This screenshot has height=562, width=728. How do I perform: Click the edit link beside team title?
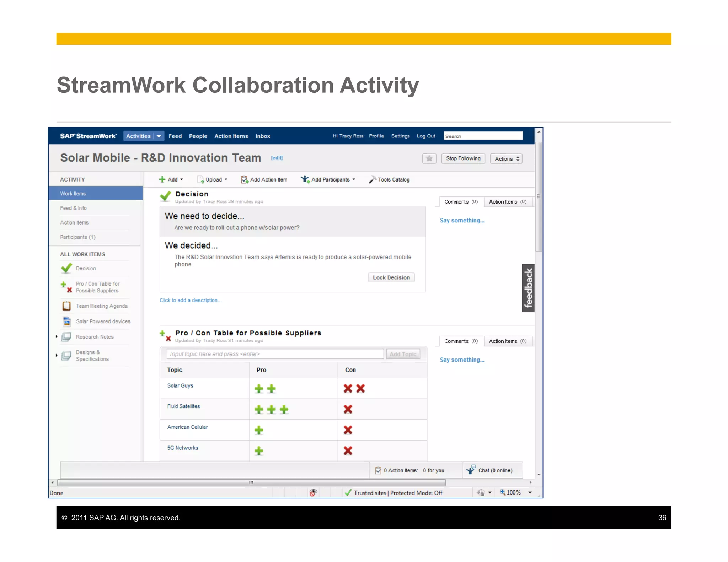coord(277,158)
